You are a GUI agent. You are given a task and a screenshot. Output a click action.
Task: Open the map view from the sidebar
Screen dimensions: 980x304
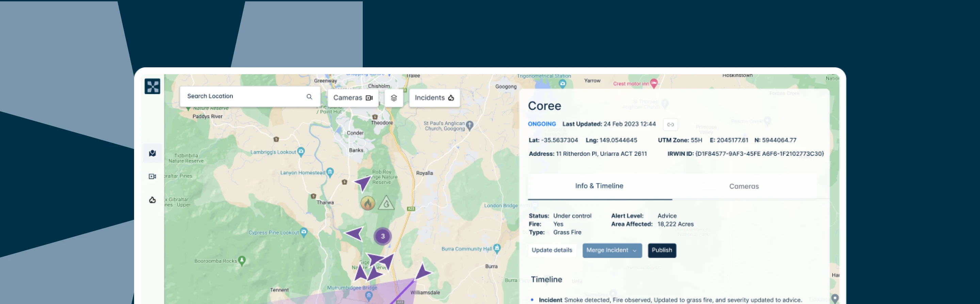coord(152,153)
